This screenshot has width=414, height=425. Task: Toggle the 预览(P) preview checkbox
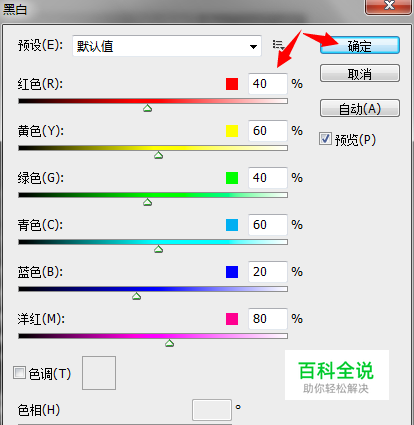[325, 139]
